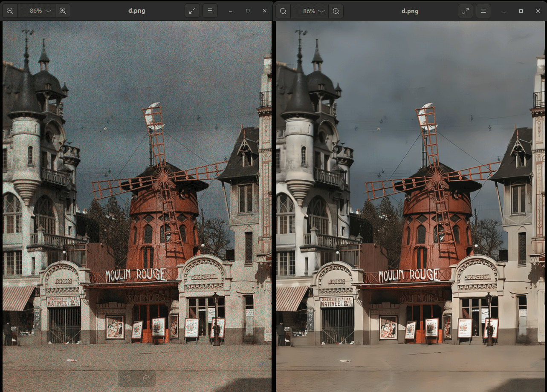Maximize the left viewer window
This screenshot has width=547, height=392.
(x=248, y=11)
